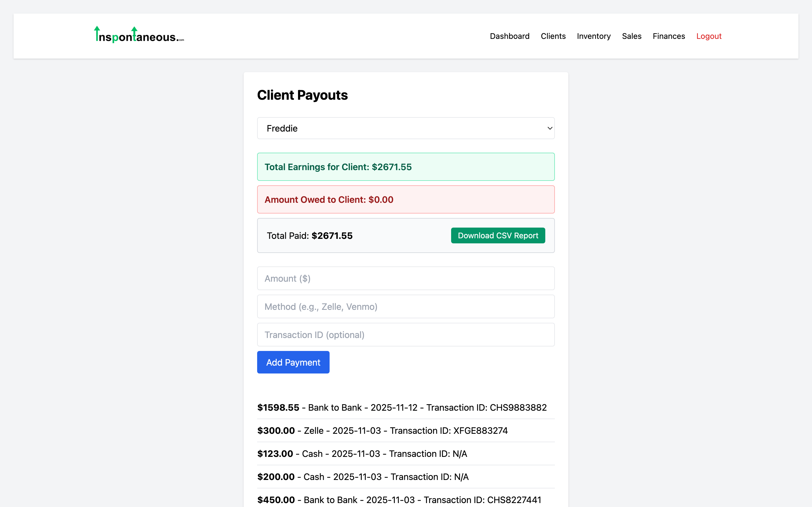Open the client selection dropdown
The height and width of the screenshot is (507, 812).
(405, 128)
